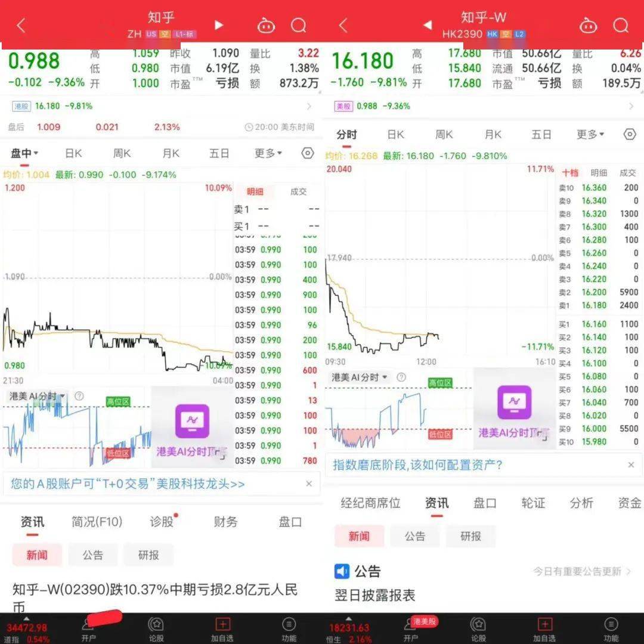Open 分析 tab on 知乎-W page
Screen dimensions: 644x644
581,503
